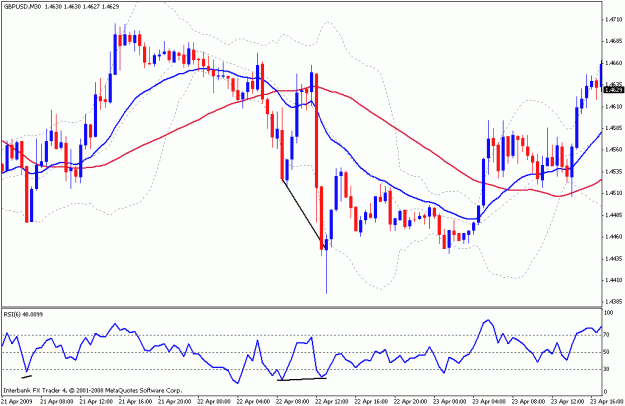Viewport: 625px width, 406px height.
Task: Click the 21 Apr 12:00 time label
Action: click(95, 401)
